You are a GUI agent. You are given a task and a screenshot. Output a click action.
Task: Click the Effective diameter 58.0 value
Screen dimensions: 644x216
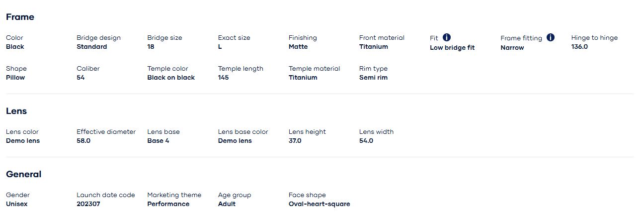click(83, 141)
